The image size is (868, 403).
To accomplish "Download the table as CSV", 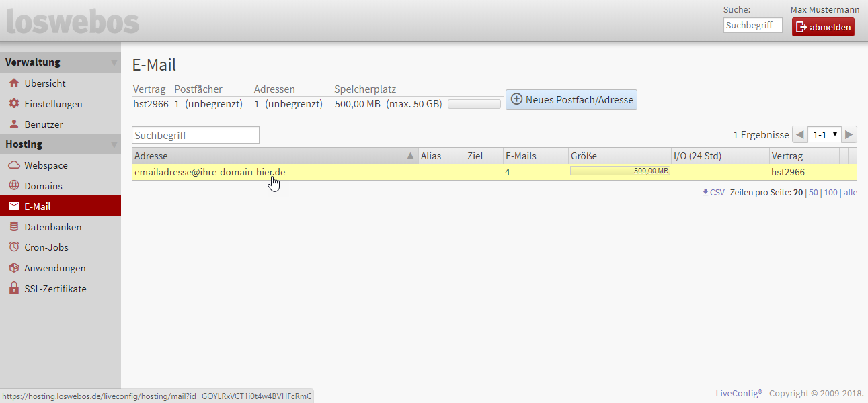I will click(713, 193).
